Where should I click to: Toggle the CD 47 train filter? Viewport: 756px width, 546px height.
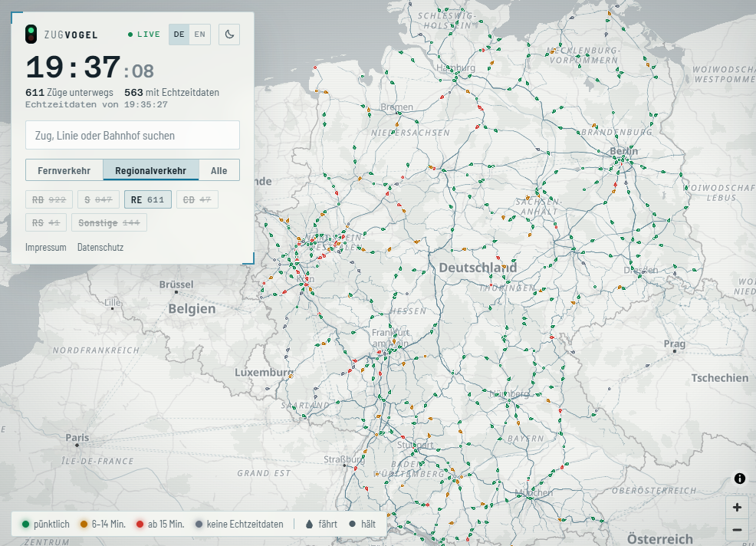(197, 199)
